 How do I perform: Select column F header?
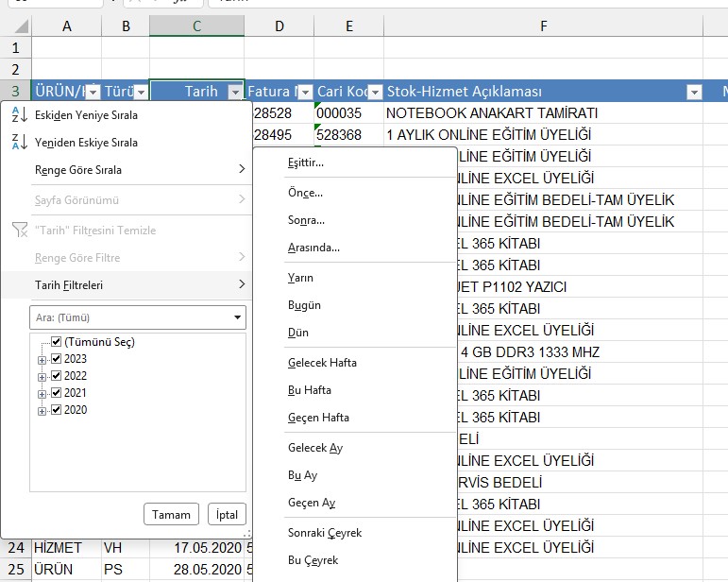544,26
